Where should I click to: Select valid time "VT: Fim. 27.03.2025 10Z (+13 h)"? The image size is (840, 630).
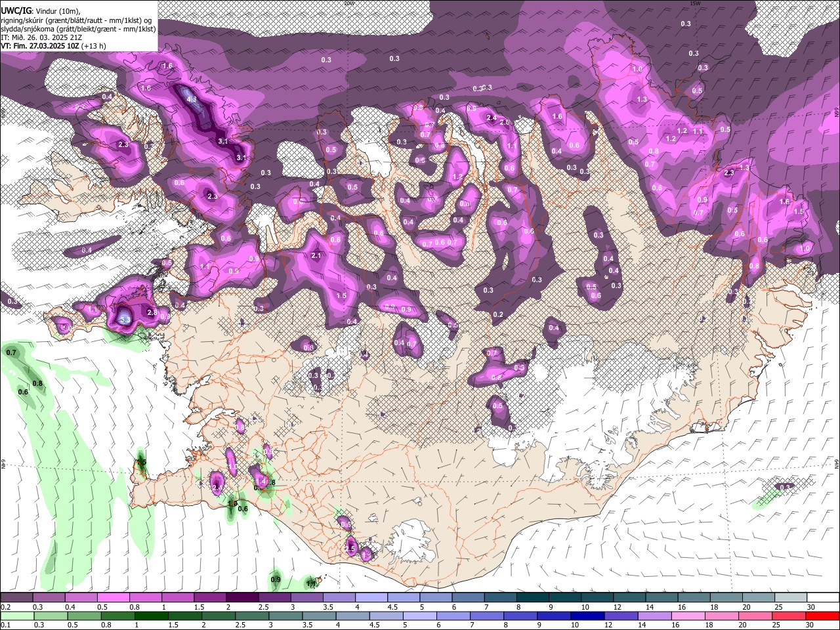(53, 46)
